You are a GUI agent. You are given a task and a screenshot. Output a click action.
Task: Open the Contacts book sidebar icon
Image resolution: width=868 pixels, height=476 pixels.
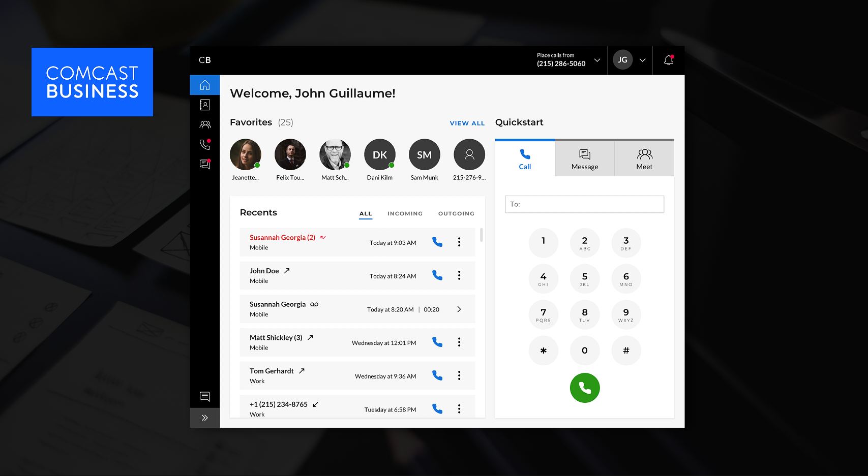click(205, 105)
